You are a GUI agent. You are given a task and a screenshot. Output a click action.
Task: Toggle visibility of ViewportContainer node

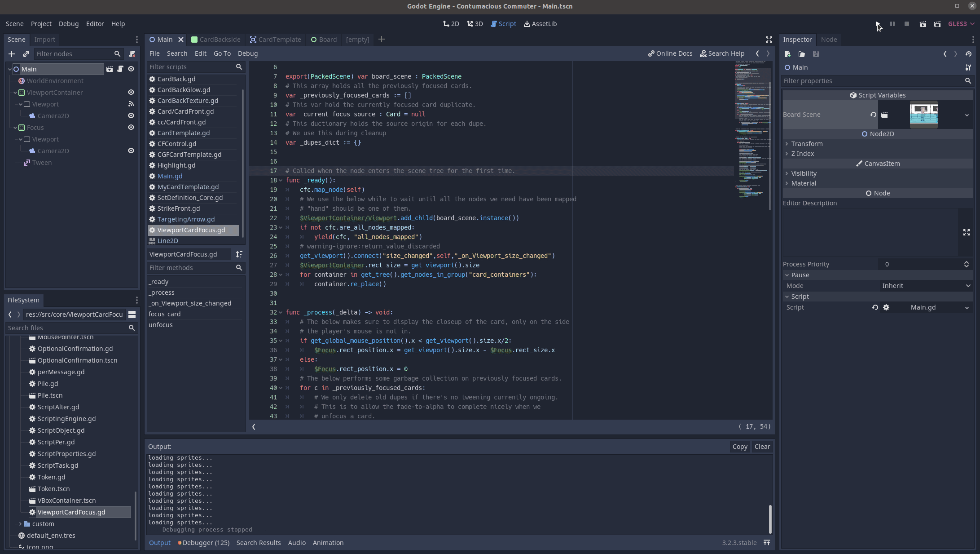coord(131,93)
